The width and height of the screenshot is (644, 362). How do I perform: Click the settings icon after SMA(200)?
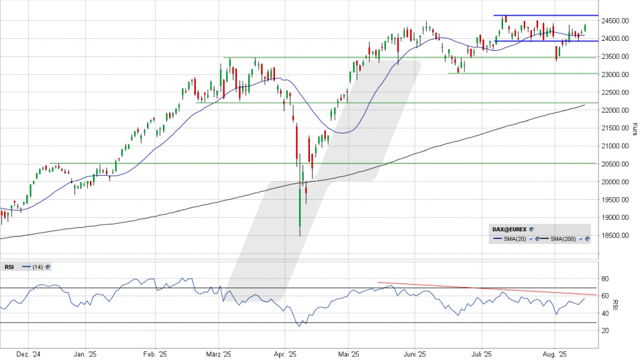[x=588, y=239]
